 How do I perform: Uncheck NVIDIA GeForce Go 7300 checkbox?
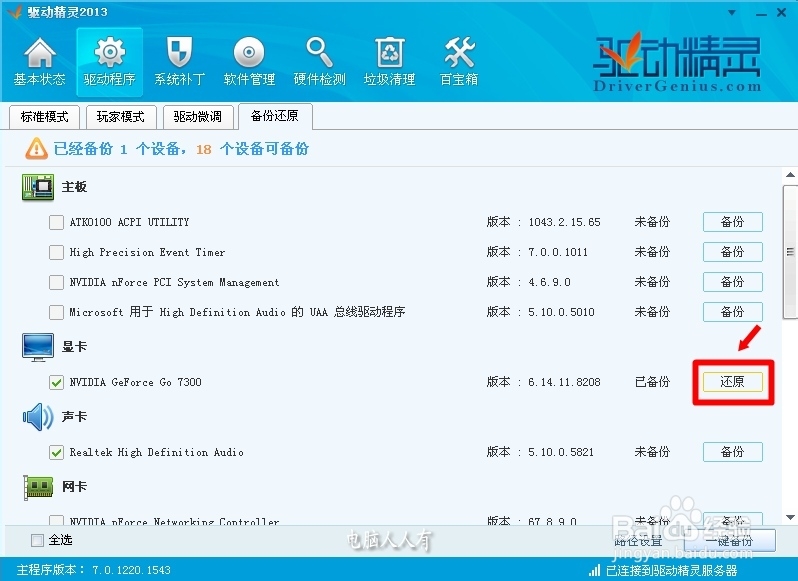(56, 382)
